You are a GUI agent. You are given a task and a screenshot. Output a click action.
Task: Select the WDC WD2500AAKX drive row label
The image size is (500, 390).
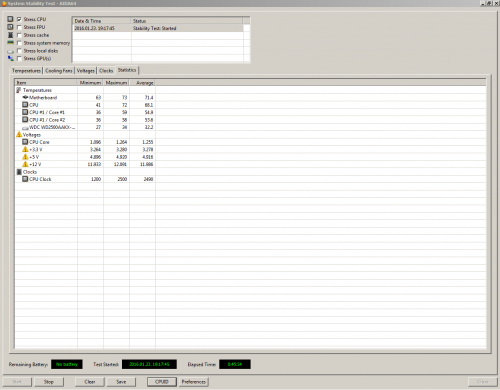coord(52,127)
